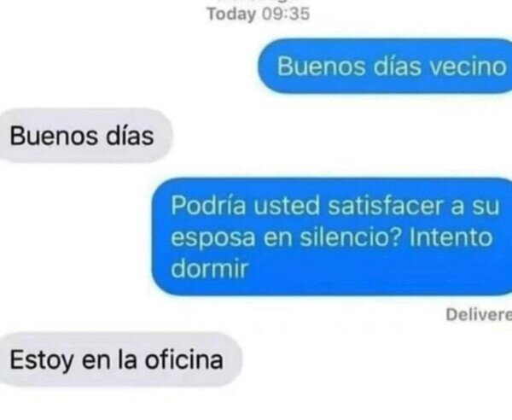
Task: Click the word "dormir" on the last blue line
Action: point(209,268)
